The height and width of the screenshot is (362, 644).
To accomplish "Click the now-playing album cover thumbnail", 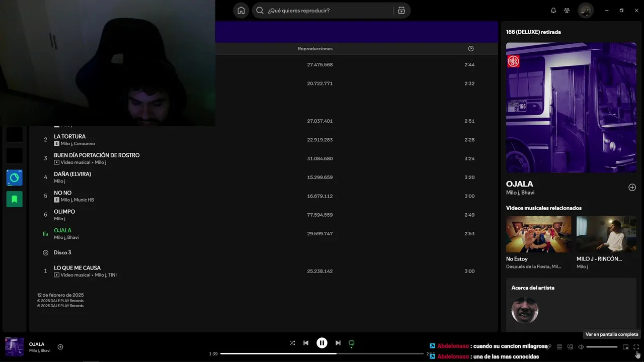I will (15, 347).
